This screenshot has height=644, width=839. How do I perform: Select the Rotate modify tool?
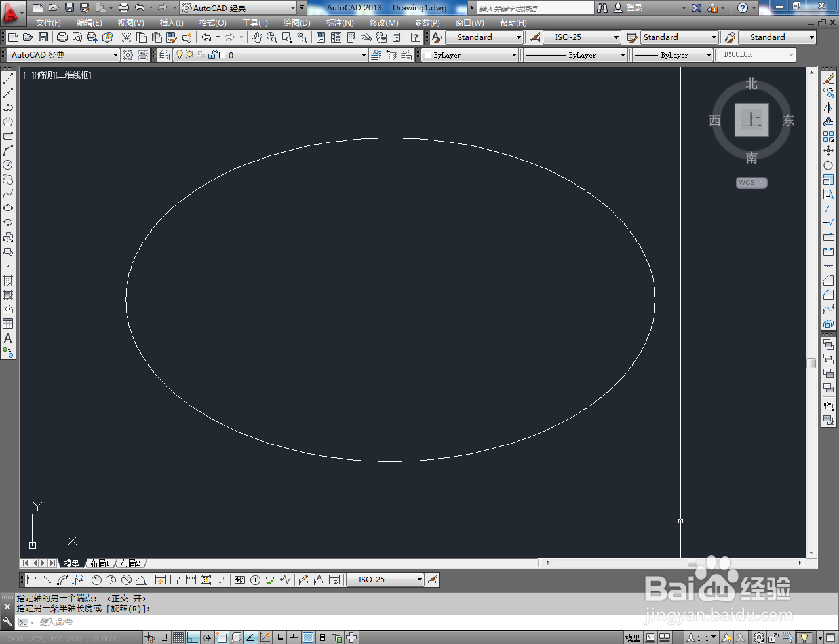(x=829, y=165)
